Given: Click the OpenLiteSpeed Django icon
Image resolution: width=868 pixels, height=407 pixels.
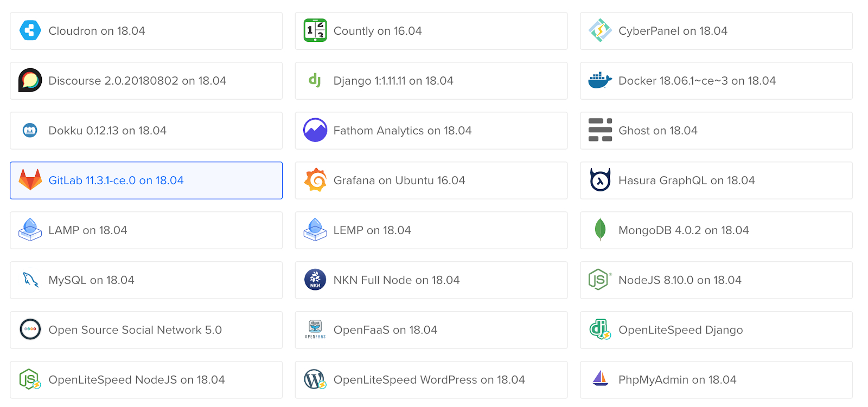Looking at the screenshot, I should pos(600,330).
